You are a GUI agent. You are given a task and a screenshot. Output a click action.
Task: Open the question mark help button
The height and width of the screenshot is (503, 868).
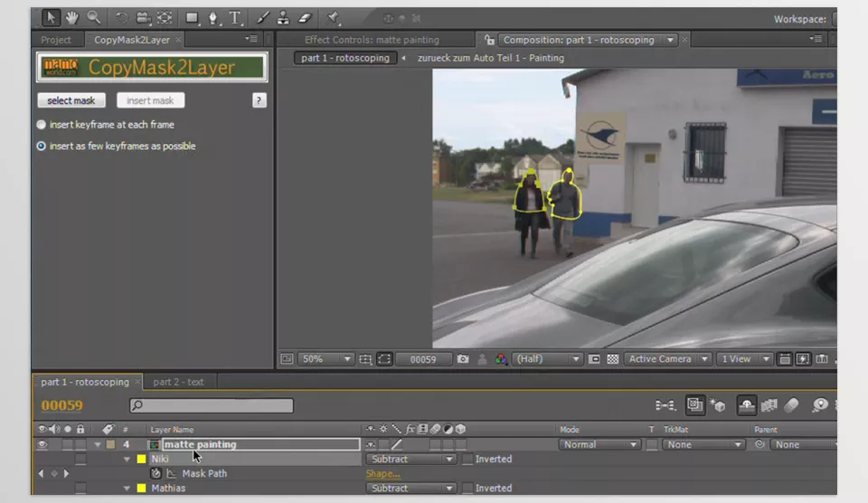[259, 100]
